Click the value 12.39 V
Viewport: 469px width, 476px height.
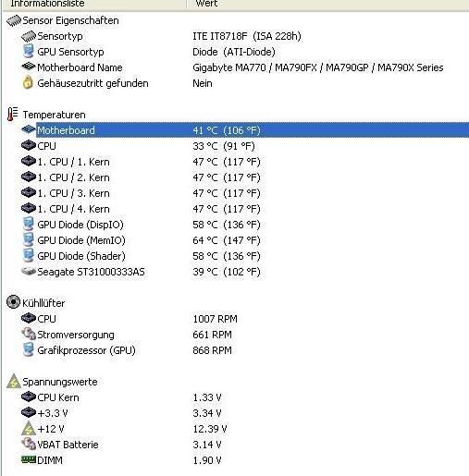pos(210,429)
